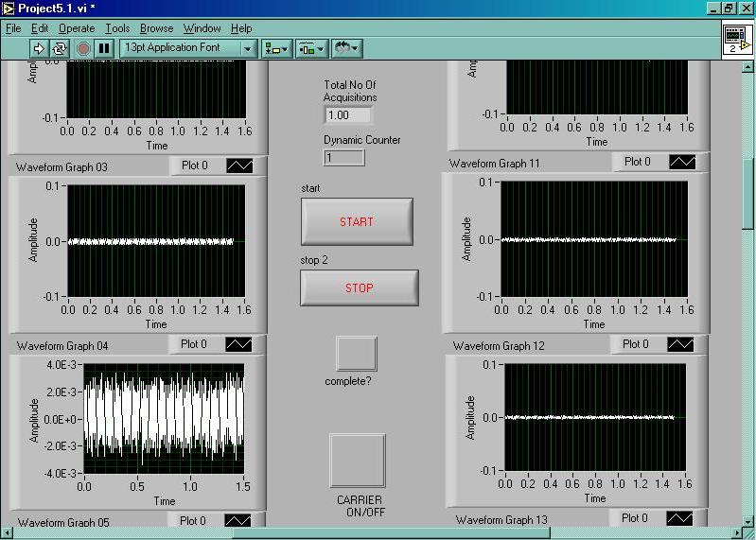Click the horizontal scrollbar right arrow

click(x=736, y=532)
